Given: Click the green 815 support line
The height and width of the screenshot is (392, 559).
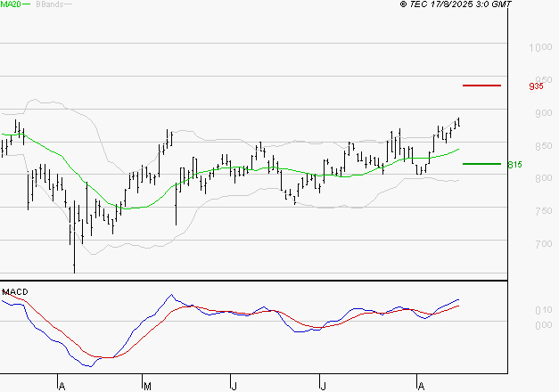Looking at the screenshot, I should (x=482, y=164).
